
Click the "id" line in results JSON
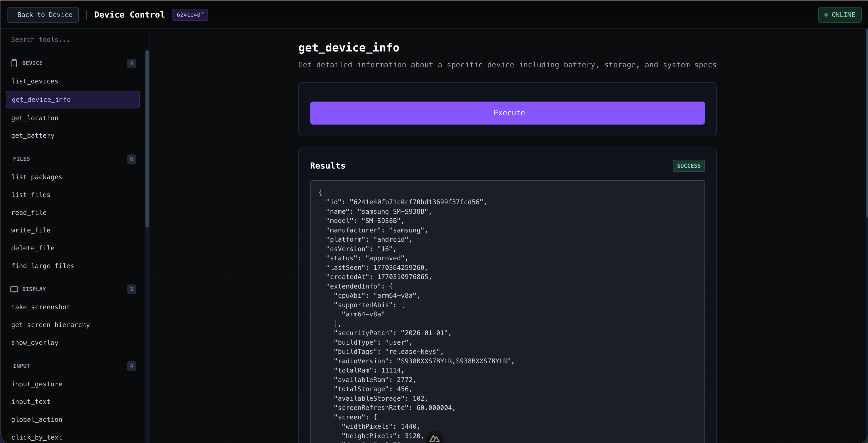[x=406, y=202]
